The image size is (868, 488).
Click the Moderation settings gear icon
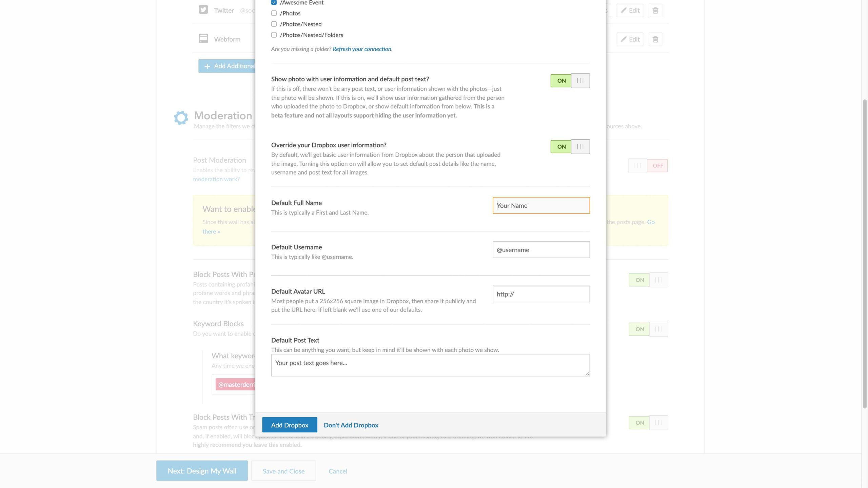[x=180, y=117]
